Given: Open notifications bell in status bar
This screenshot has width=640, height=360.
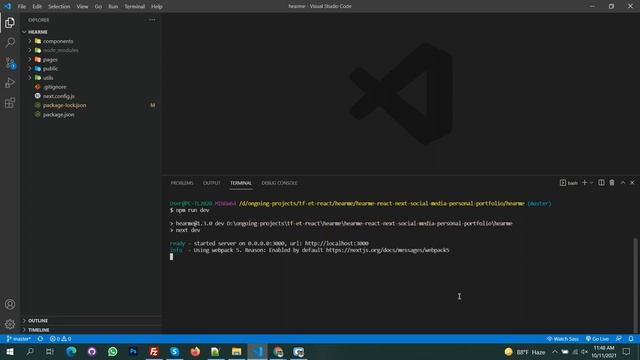Looking at the screenshot, I should coord(631,339).
